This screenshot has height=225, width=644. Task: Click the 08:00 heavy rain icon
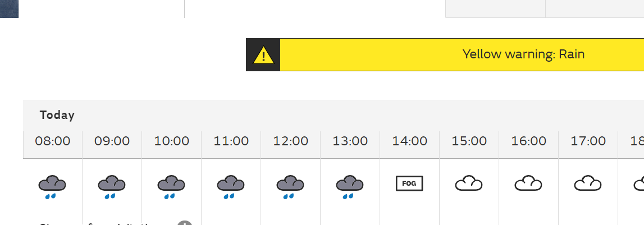click(52, 187)
